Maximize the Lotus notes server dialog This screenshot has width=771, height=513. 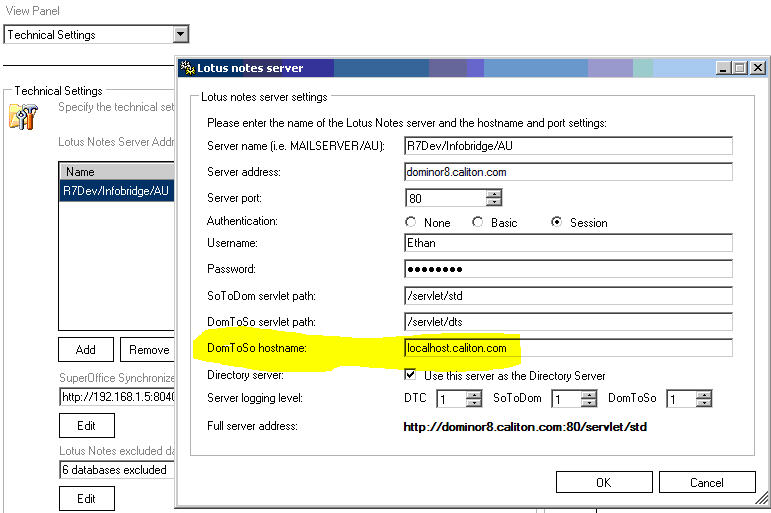coord(740,68)
